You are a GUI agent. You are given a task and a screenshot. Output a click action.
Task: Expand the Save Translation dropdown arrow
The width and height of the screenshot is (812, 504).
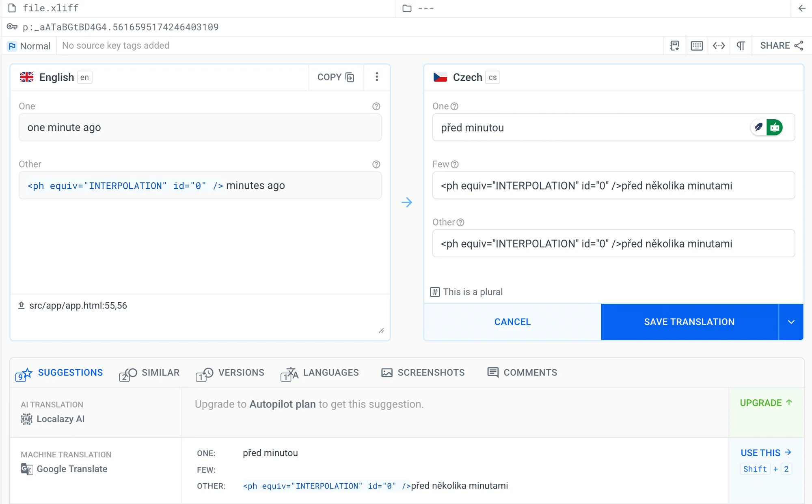[x=791, y=322]
